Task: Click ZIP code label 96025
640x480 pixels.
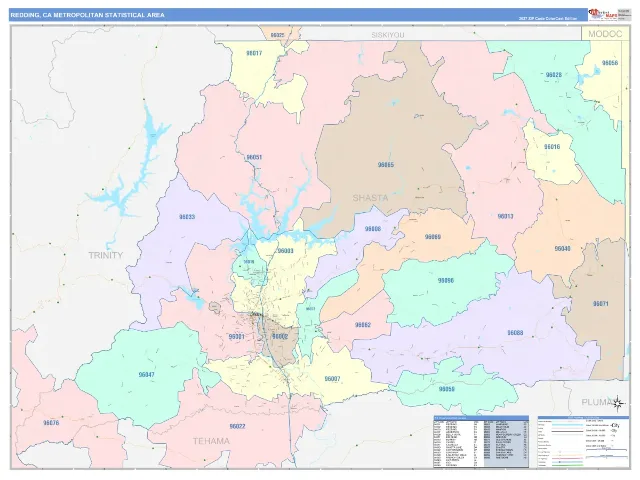Action: pyautogui.click(x=277, y=36)
